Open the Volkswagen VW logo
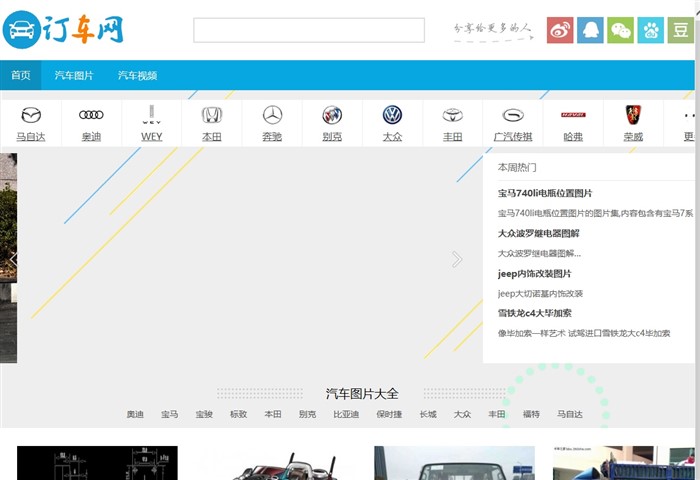Image resolution: width=700 pixels, height=480 pixels. tap(392, 115)
